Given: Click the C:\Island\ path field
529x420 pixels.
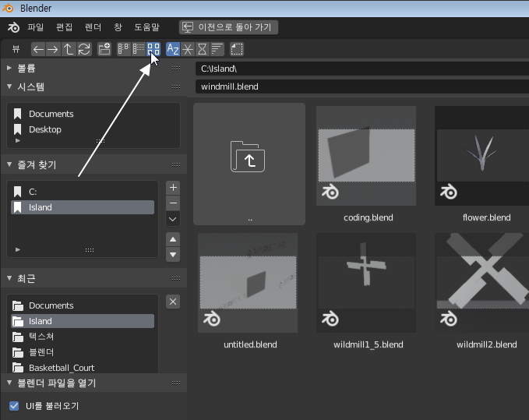Looking at the screenshot, I should 362,69.
